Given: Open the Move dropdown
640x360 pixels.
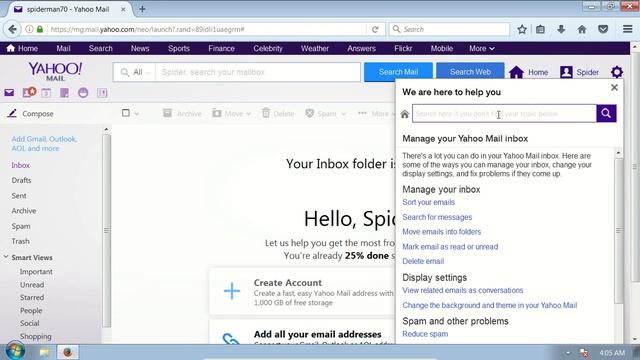Looking at the screenshot, I should 231,113.
